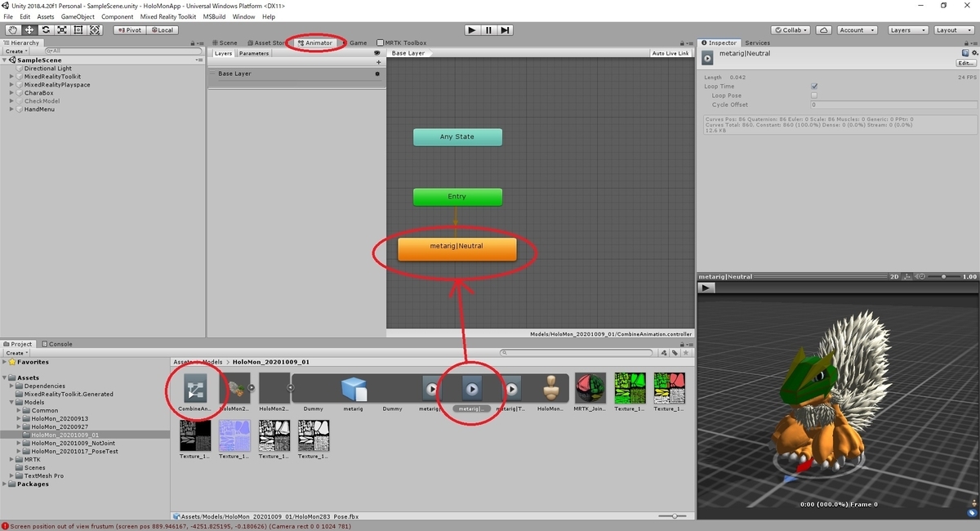Click save search star icon in Project
The image size is (980, 531).
(x=684, y=353)
